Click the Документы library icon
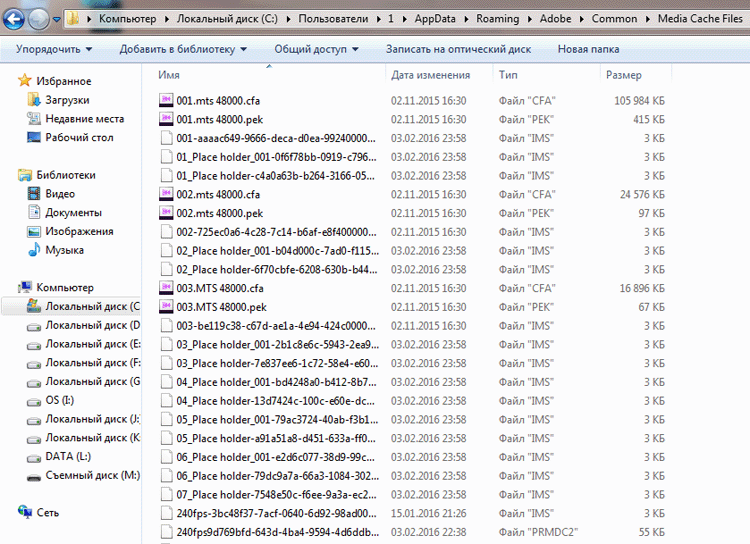This screenshot has width=750, height=544. click(34, 212)
